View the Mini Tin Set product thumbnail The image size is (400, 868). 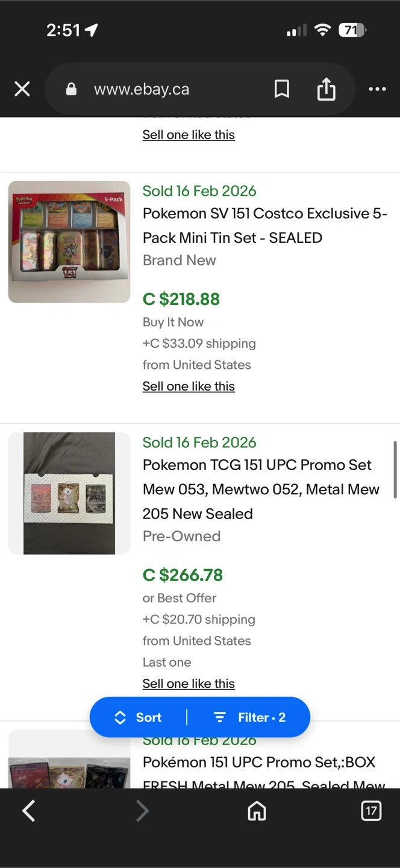pos(69,242)
